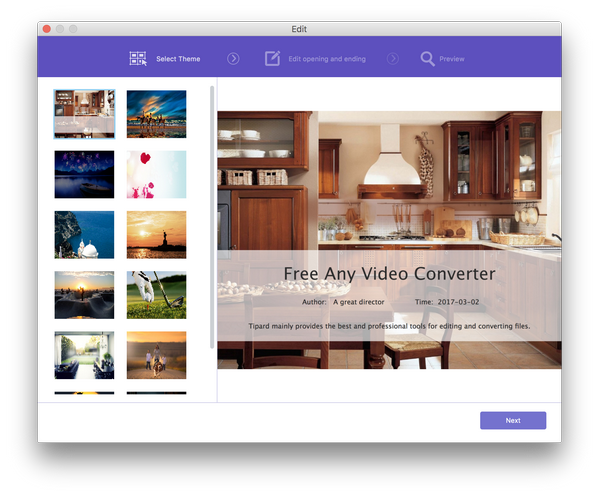
Task: Select the red heart balloon theme
Action: click(157, 174)
